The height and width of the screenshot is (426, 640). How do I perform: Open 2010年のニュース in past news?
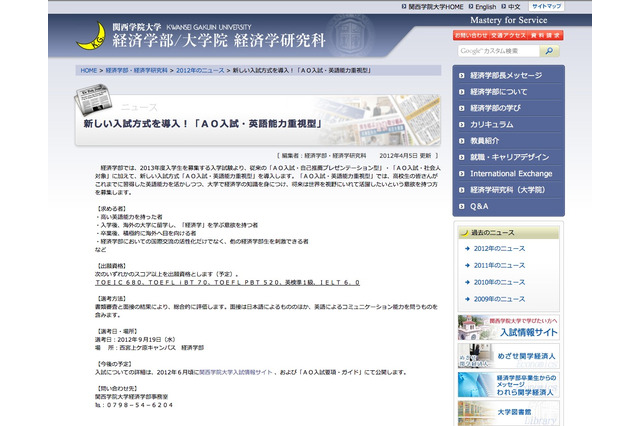pyautogui.click(x=499, y=282)
